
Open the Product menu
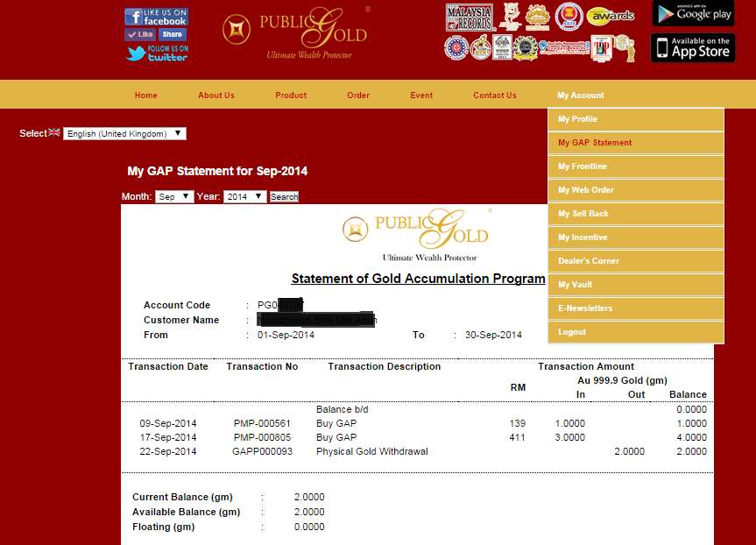(291, 95)
